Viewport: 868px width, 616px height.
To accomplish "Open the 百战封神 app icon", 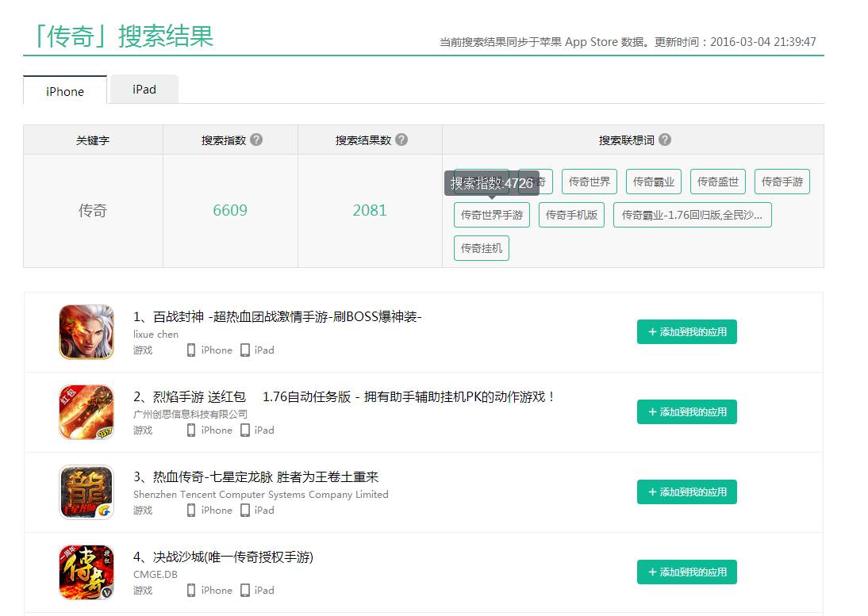I will [x=86, y=331].
